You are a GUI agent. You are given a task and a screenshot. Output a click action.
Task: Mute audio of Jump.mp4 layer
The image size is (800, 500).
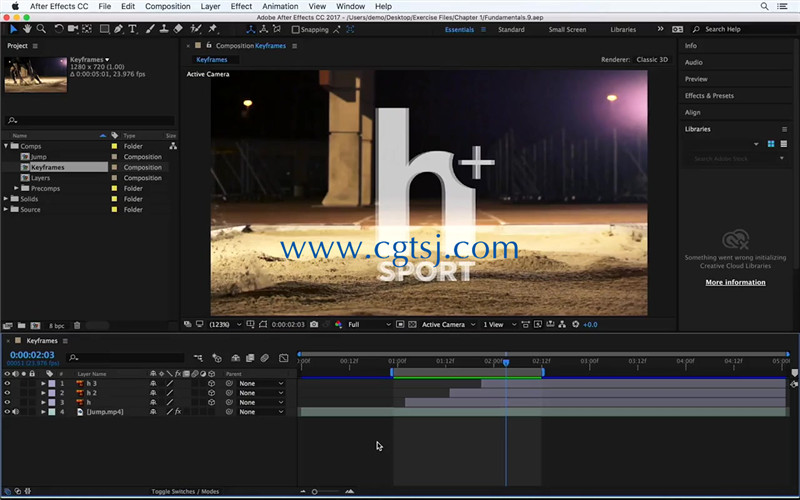(15, 412)
